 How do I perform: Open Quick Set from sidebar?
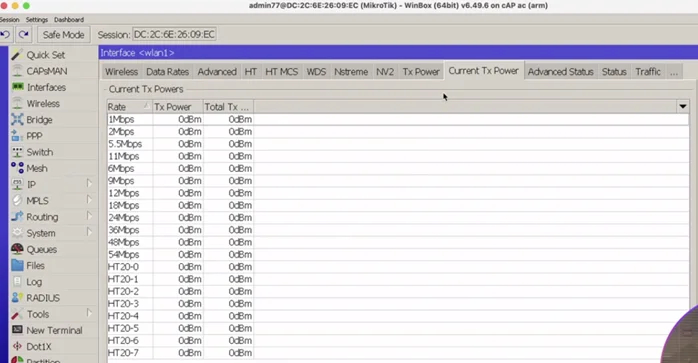pos(45,55)
